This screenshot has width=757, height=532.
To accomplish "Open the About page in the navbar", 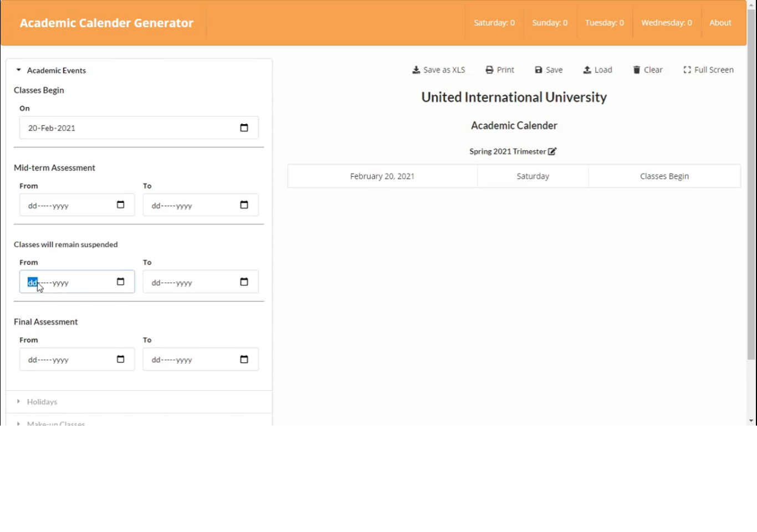I will point(720,23).
